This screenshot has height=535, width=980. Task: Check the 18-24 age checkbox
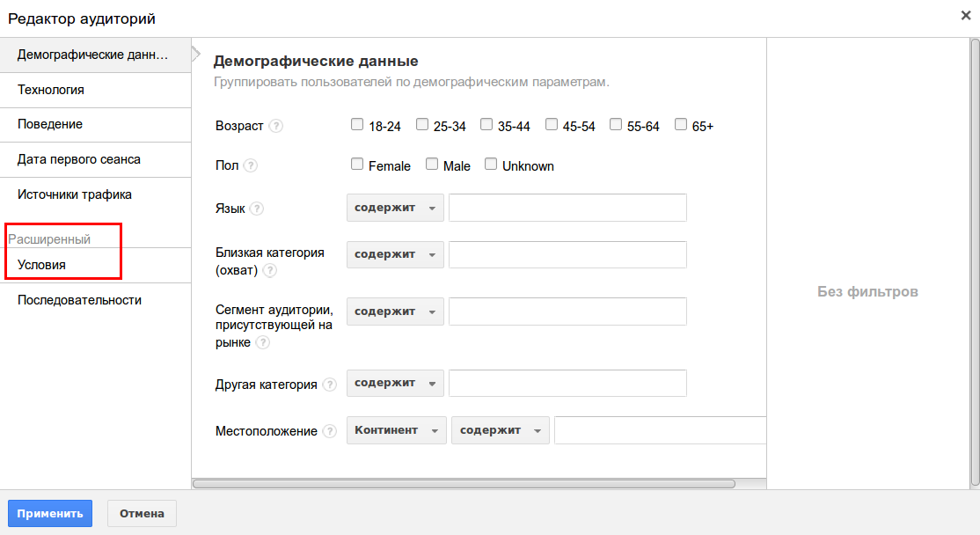(357, 125)
